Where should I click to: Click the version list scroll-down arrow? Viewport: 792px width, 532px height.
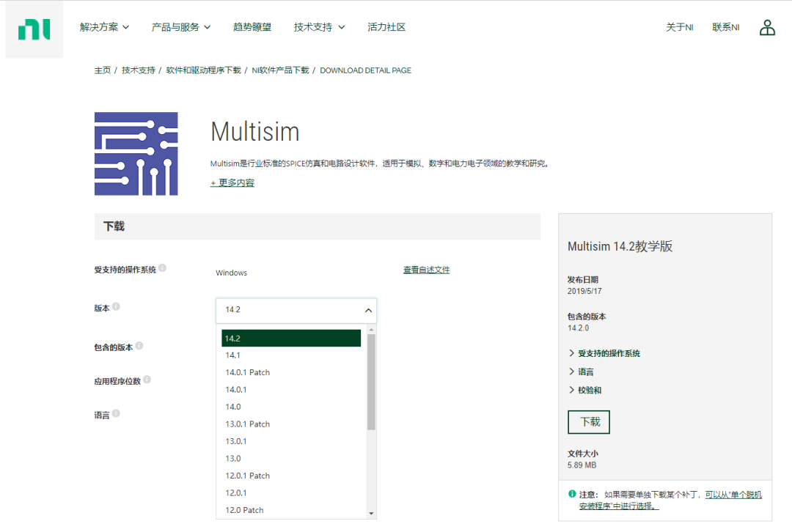point(371,514)
